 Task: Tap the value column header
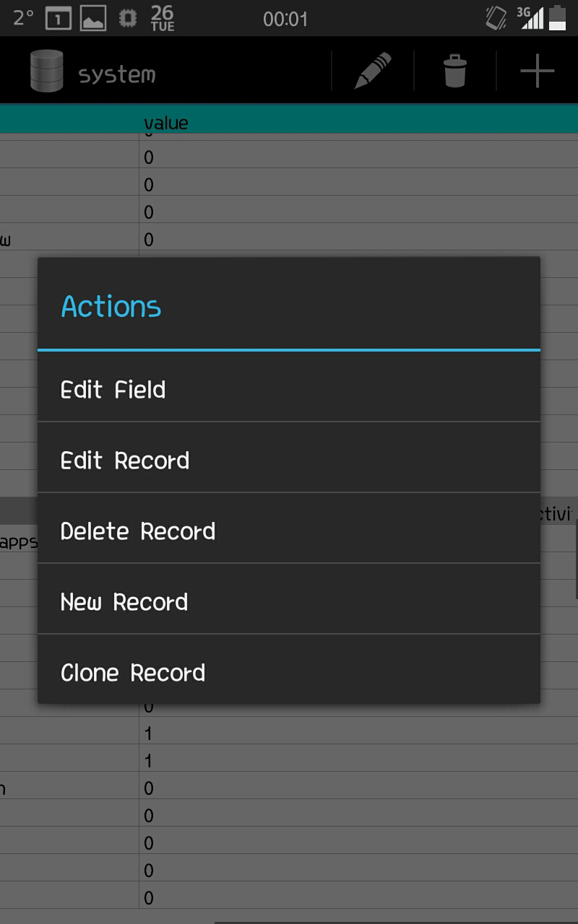(166, 123)
